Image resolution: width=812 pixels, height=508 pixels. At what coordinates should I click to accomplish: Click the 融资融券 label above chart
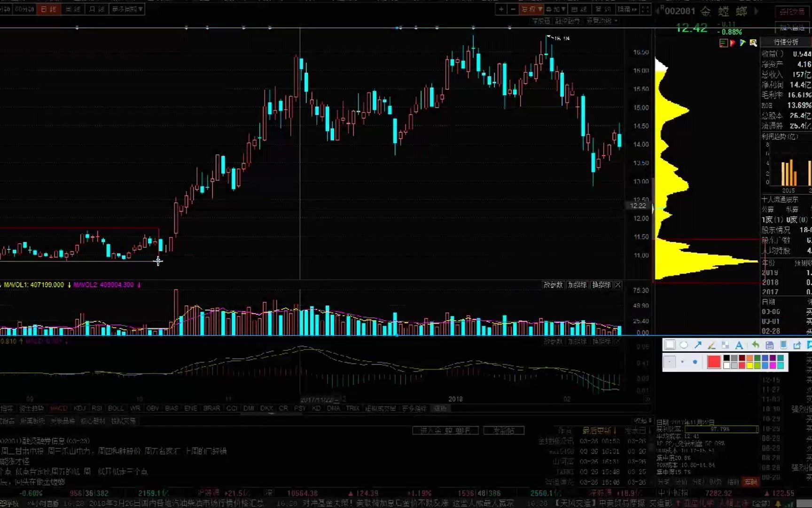[567, 21]
